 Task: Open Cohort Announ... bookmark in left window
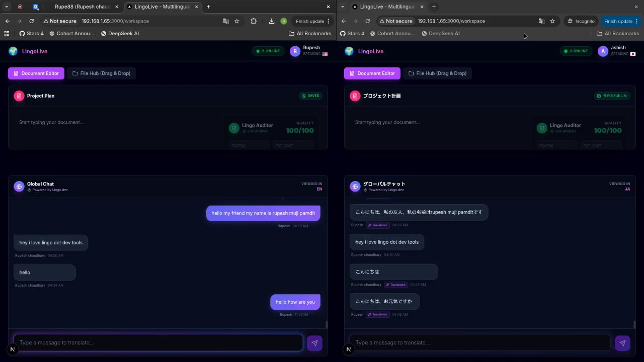tap(72, 34)
